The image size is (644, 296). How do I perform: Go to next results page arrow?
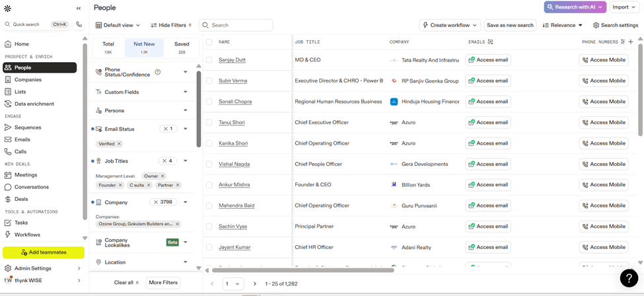[x=255, y=283]
